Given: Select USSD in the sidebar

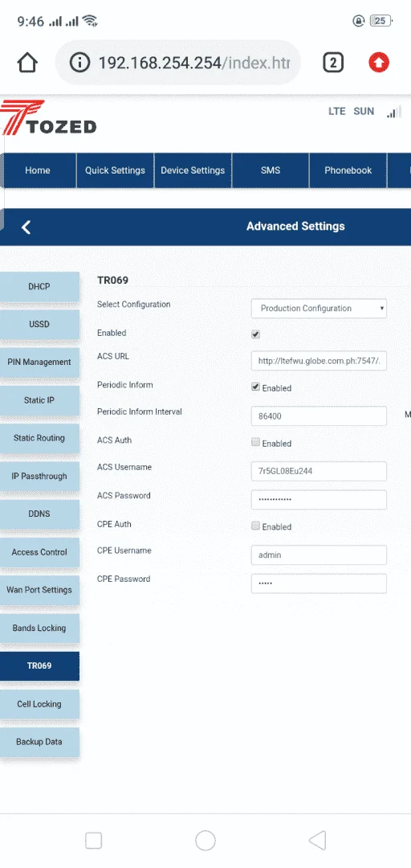Looking at the screenshot, I should pyautogui.click(x=39, y=325).
